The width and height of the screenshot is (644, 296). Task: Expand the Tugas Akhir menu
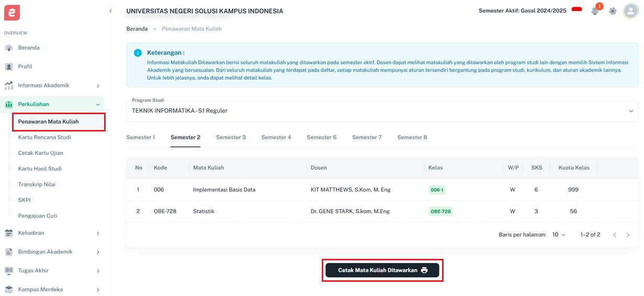coord(98,271)
